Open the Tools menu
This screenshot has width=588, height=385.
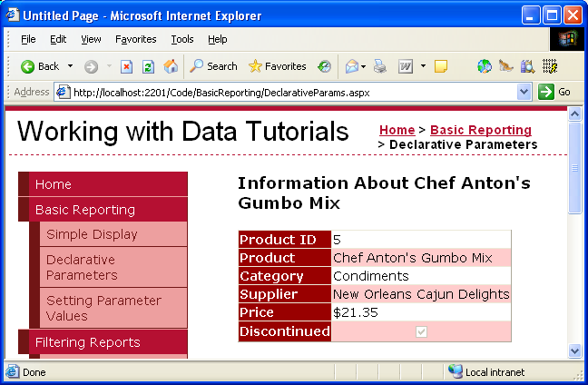coord(182,39)
